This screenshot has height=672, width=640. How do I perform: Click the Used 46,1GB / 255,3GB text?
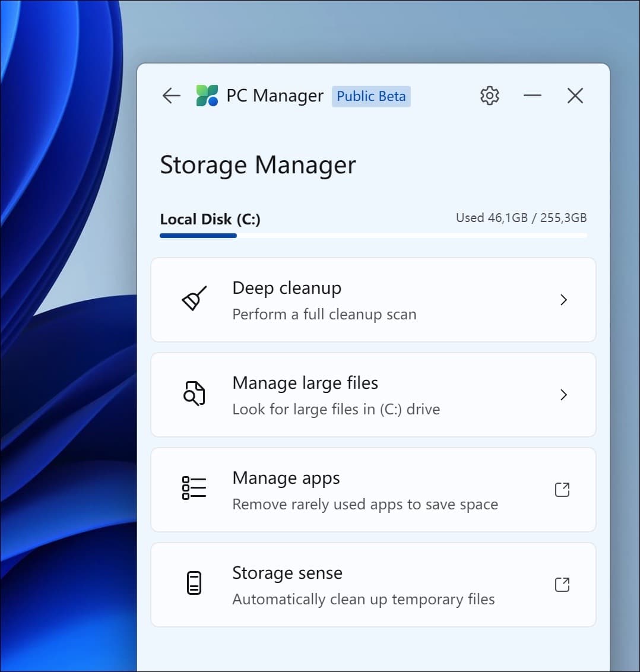click(521, 218)
